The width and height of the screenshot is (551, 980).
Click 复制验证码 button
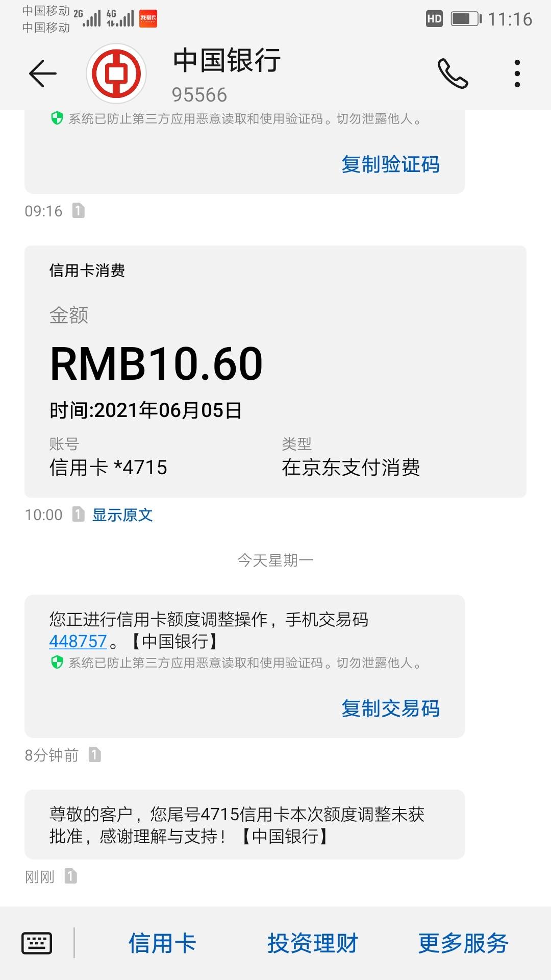[390, 164]
